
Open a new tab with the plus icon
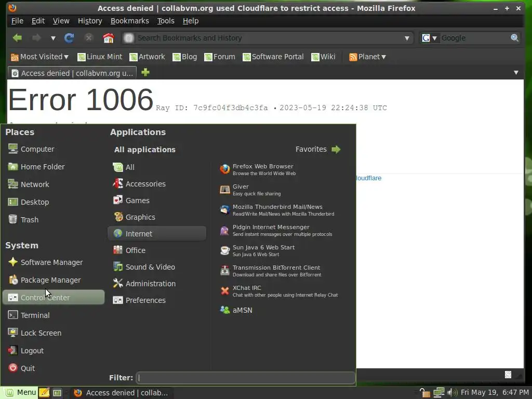[x=145, y=72]
